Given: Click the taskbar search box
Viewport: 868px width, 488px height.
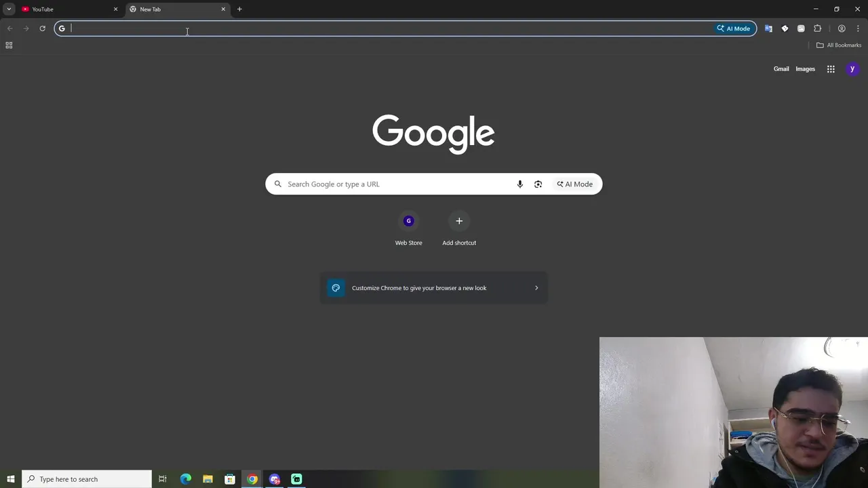Looking at the screenshot, I should pyautogui.click(x=87, y=479).
